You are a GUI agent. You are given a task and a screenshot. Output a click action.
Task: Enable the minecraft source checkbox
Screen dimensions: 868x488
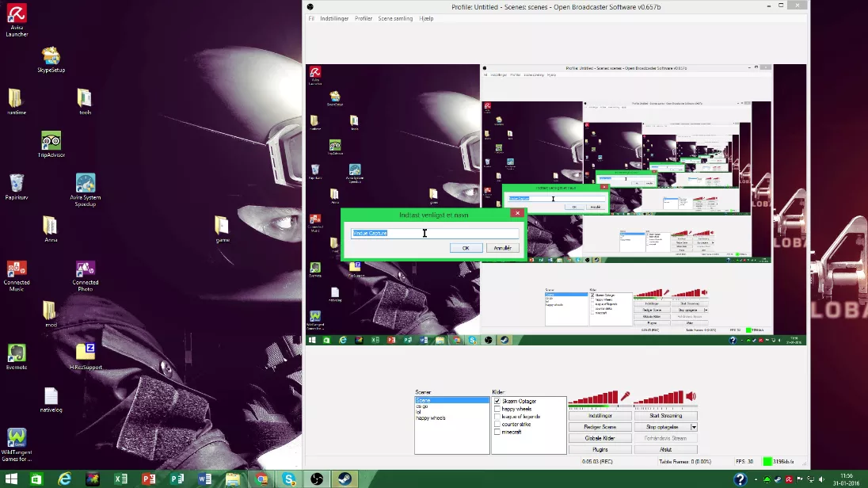point(497,432)
